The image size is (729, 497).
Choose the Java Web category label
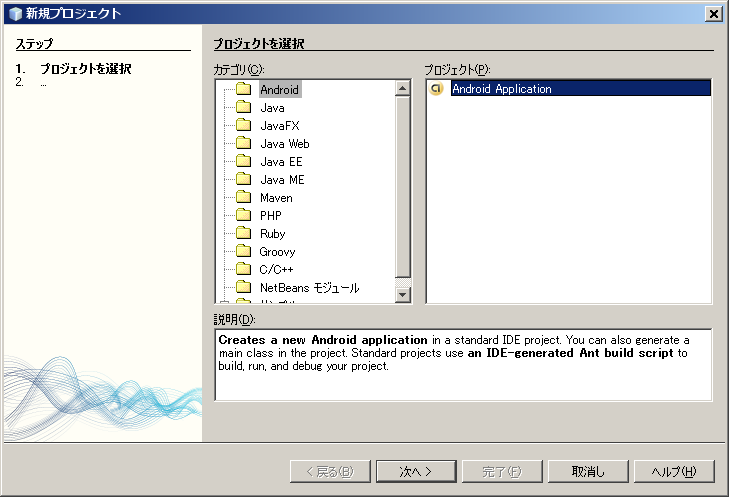(285, 144)
